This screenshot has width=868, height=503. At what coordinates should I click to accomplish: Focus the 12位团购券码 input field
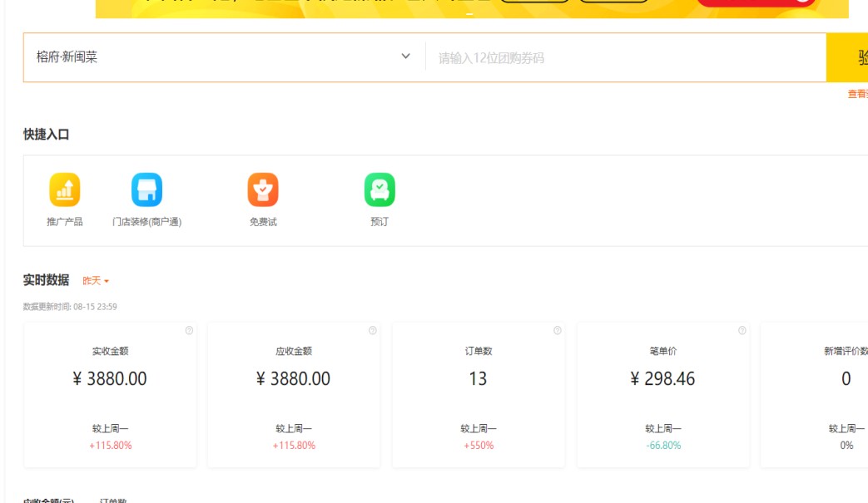coord(624,58)
